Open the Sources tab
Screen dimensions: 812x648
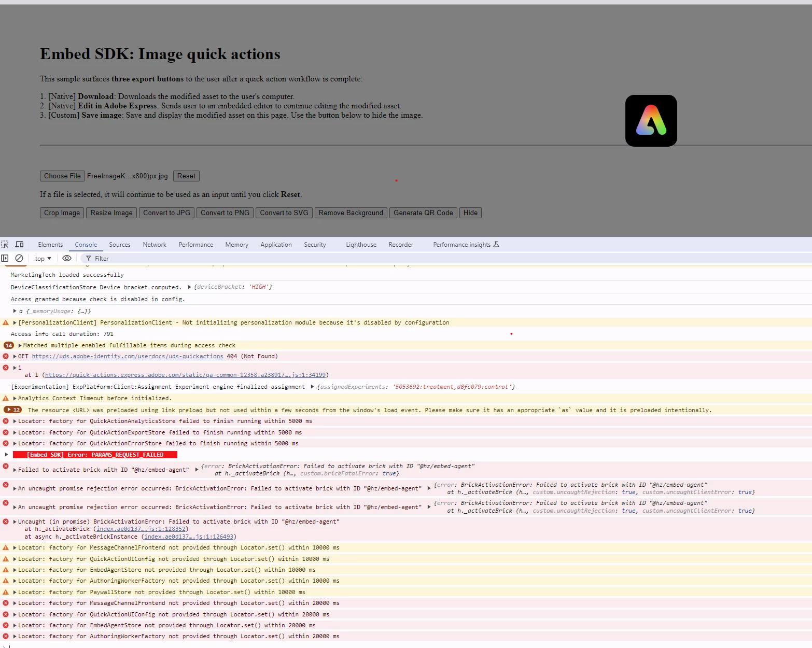tap(120, 245)
